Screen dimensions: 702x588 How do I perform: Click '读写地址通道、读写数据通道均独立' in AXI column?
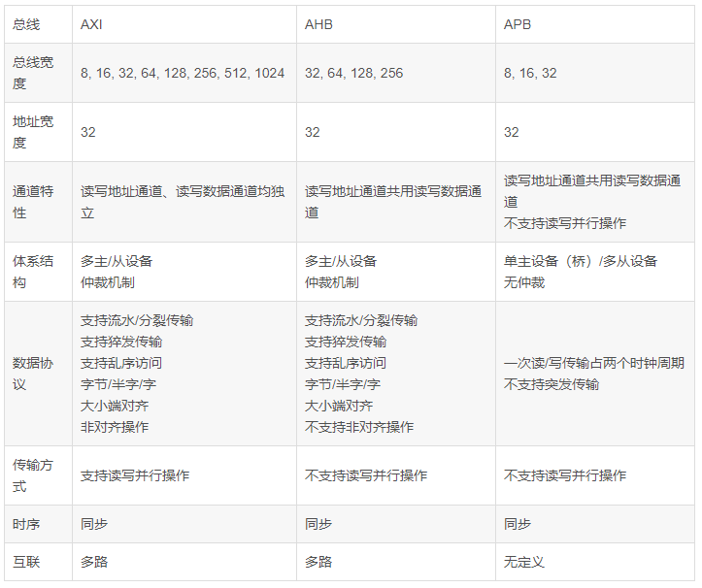tap(183, 202)
